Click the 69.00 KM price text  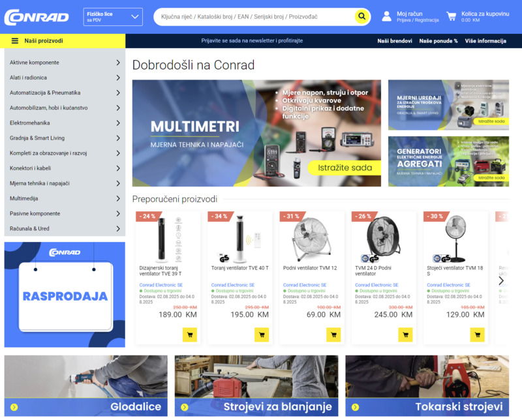pos(323,314)
